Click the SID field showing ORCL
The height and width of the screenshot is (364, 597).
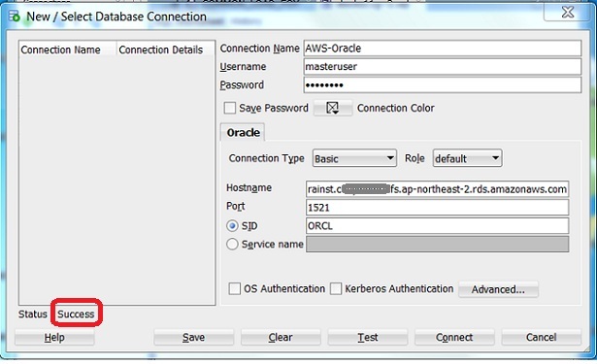[x=437, y=226]
